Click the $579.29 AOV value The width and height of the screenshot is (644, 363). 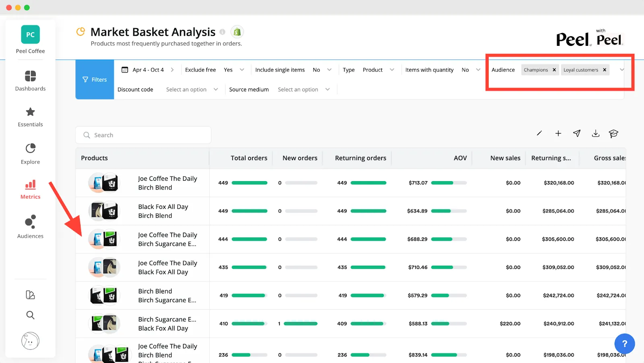coord(417,295)
